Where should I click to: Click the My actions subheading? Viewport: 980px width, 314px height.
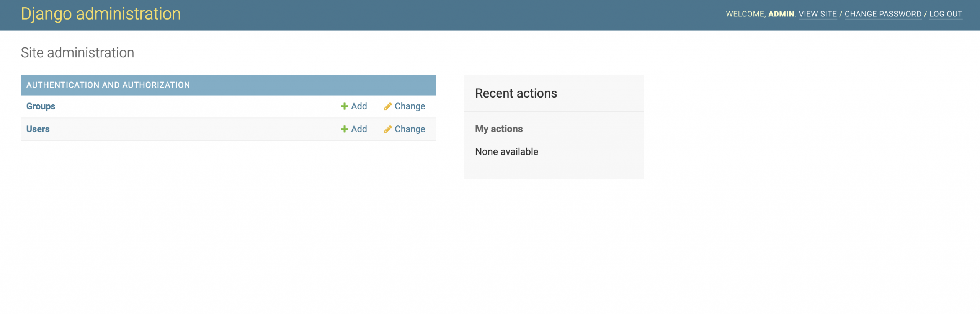point(499,129)
